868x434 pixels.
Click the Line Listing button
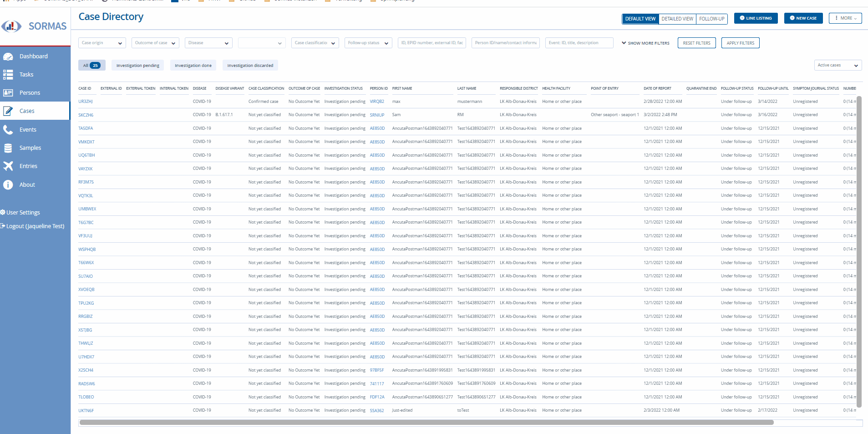(x=756, y=18)
